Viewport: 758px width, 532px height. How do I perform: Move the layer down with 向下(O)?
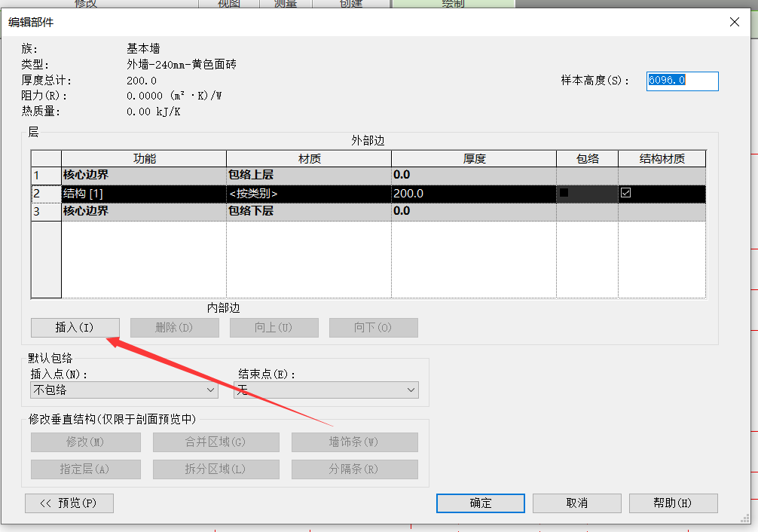[x=373, y=328]
